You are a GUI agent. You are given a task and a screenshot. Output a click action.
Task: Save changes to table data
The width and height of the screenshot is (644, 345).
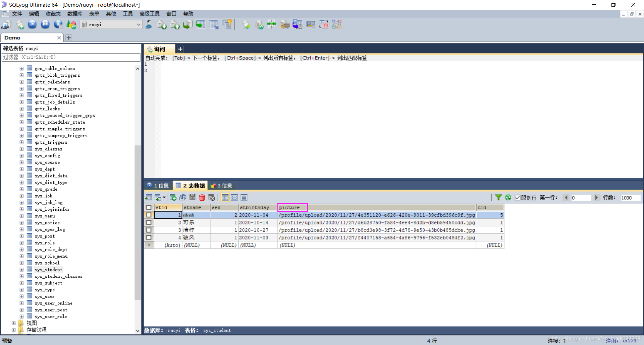193,198
